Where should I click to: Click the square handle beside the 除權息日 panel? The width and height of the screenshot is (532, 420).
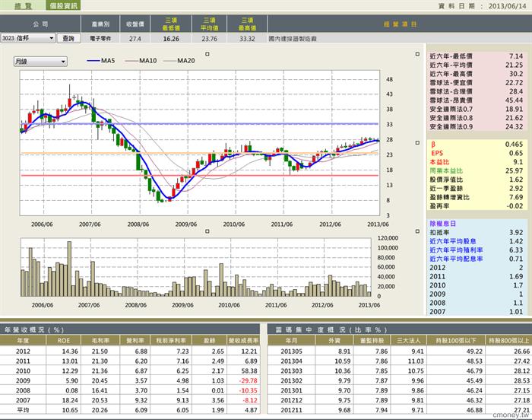417,231
